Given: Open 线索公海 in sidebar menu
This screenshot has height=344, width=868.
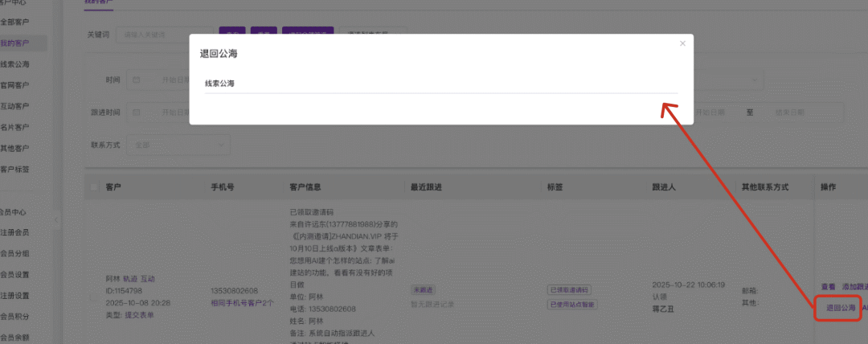Looking at the screenshot, I should [x=15, y=64].
